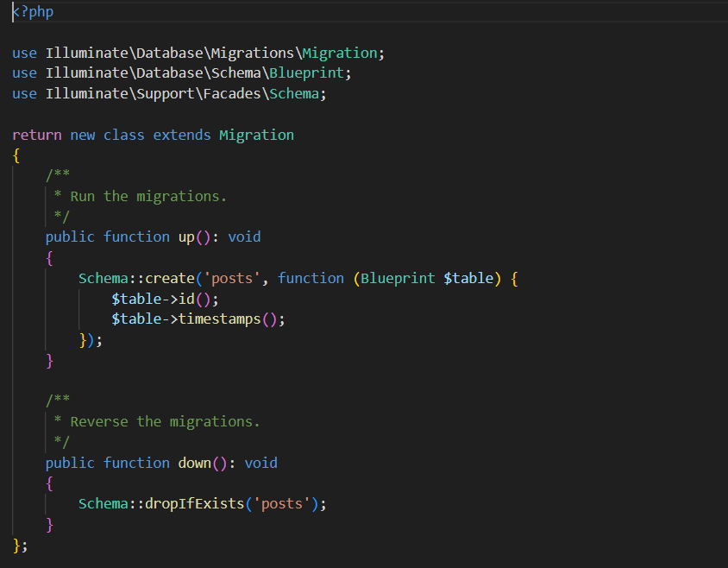Select the 'down' function name
The height and width of the screenshot is (568, 728).
[x=194, y=463]
